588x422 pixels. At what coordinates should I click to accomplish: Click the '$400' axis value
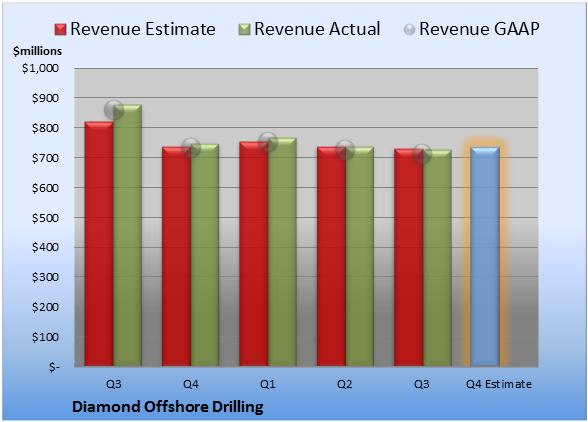(x=45, y=247)
